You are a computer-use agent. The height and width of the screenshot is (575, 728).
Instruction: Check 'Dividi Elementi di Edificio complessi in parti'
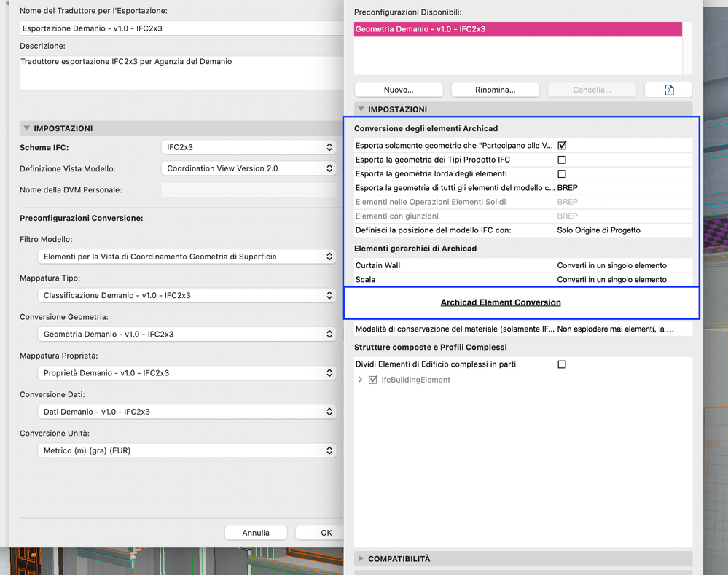point(562,364)
